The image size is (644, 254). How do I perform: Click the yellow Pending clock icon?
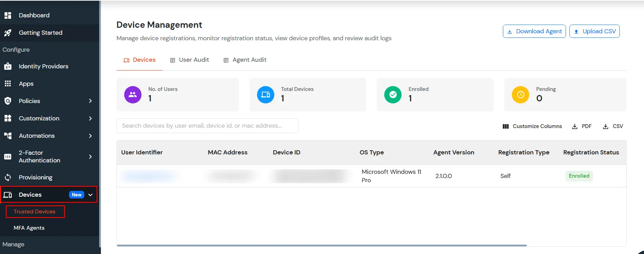[521, 95]
